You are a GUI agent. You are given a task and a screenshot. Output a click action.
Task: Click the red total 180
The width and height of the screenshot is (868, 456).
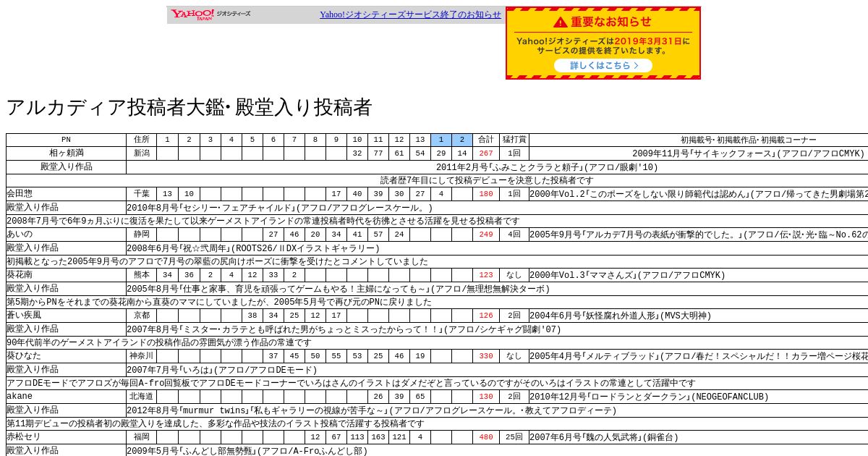tap(485, 194)
